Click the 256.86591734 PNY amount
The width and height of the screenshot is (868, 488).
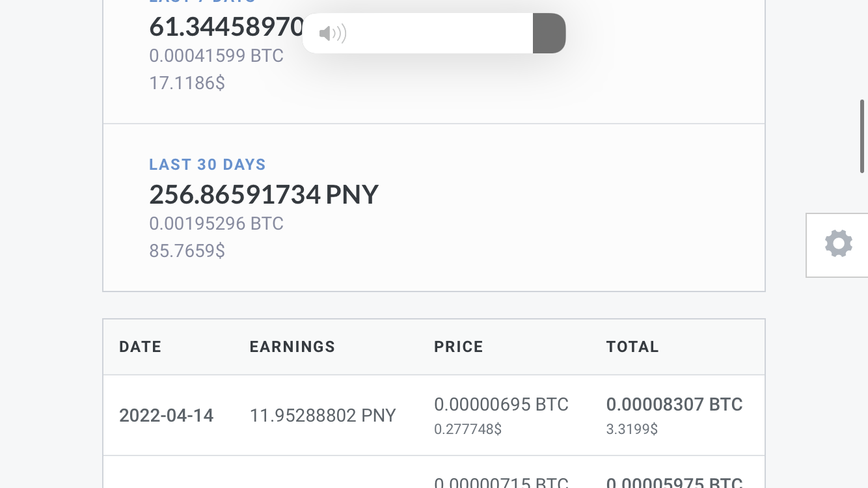click(x=264, y=195)
